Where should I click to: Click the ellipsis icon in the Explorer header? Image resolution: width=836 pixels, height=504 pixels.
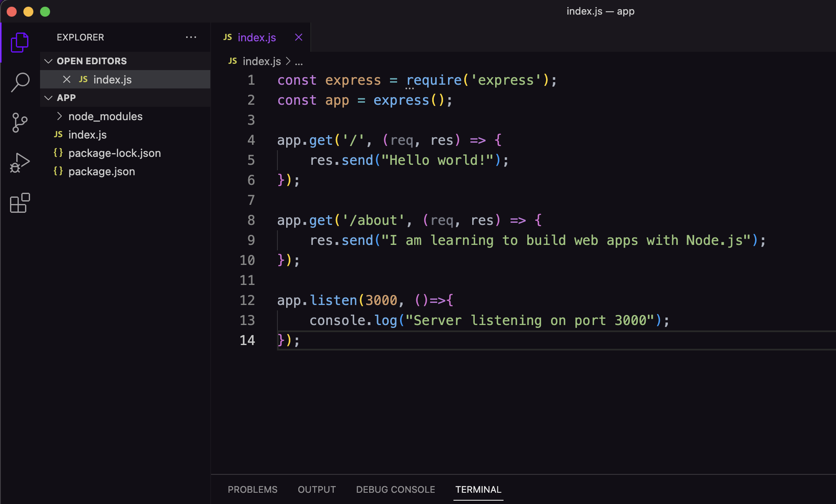click(x=191, y=37)
